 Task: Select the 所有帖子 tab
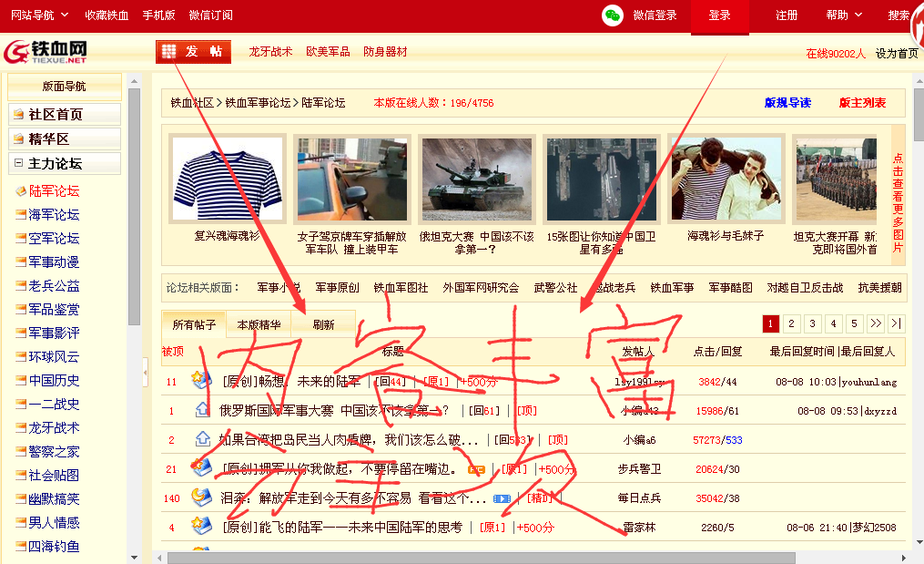pos(194,324)
